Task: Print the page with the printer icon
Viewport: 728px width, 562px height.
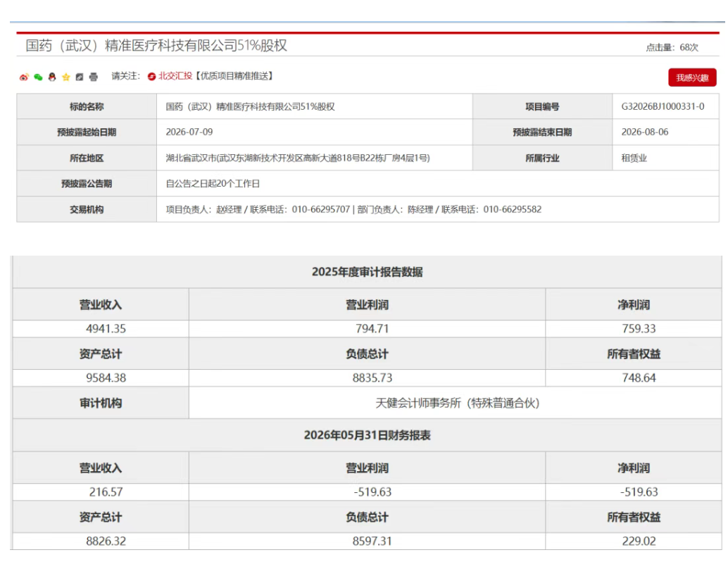Action: 94,77
